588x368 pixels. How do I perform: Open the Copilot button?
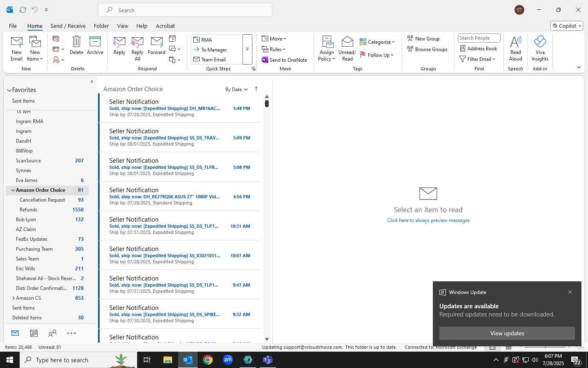coord(567,26)
